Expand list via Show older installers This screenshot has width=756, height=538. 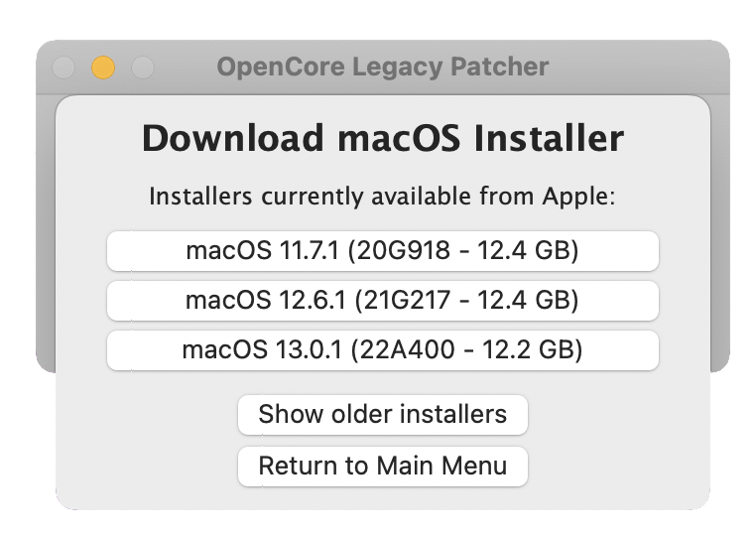point(382,415)
